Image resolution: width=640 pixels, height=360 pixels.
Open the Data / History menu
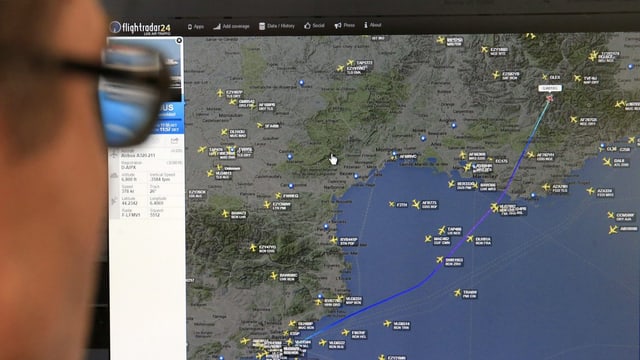coord(276,26)
